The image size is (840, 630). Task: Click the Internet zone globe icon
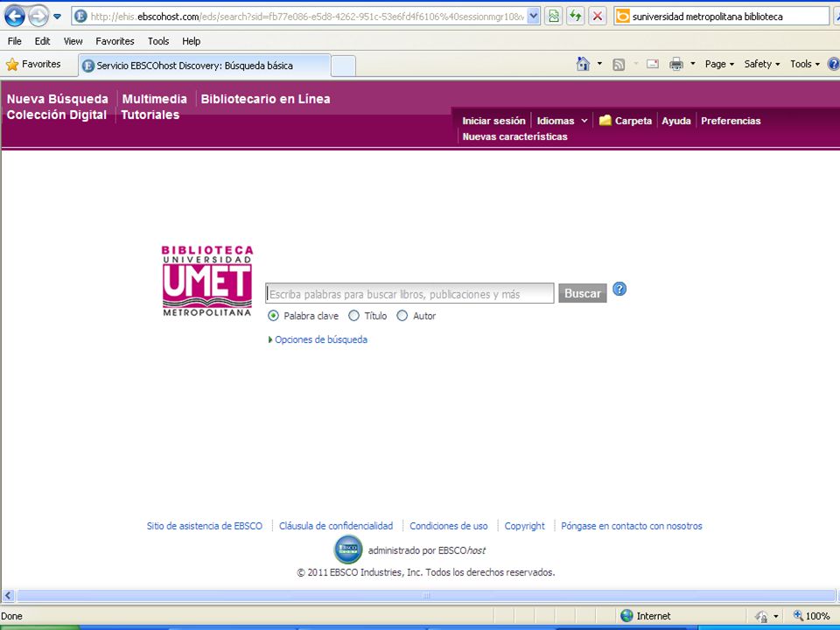pyautogui.click(x=626, y=616)
